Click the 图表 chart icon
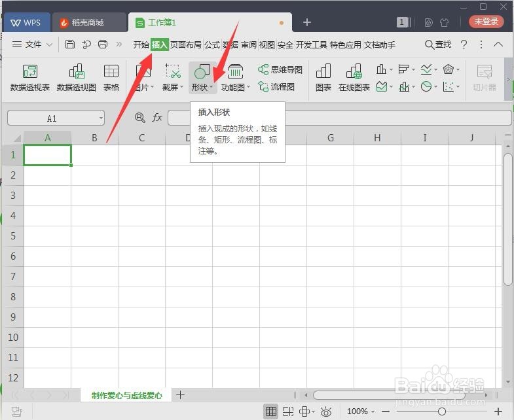The height and width of the screenshot is (420, 514). [x=323, y=71]
